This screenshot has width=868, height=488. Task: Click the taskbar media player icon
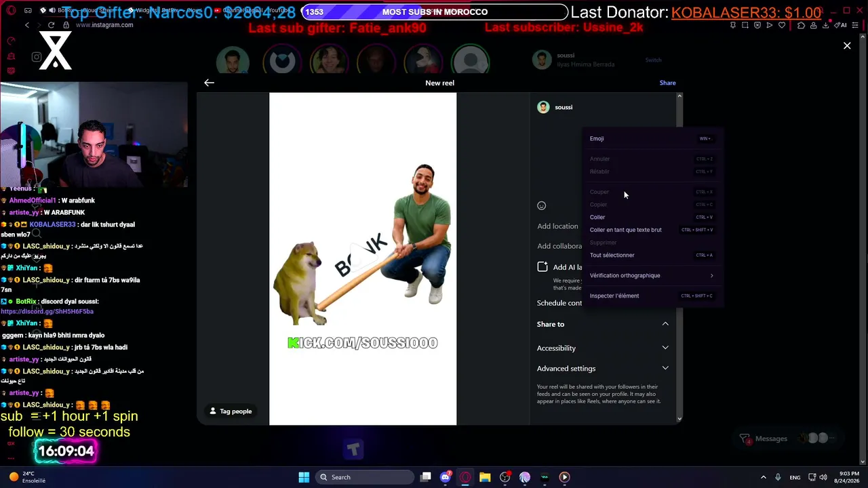coord(564,477)
